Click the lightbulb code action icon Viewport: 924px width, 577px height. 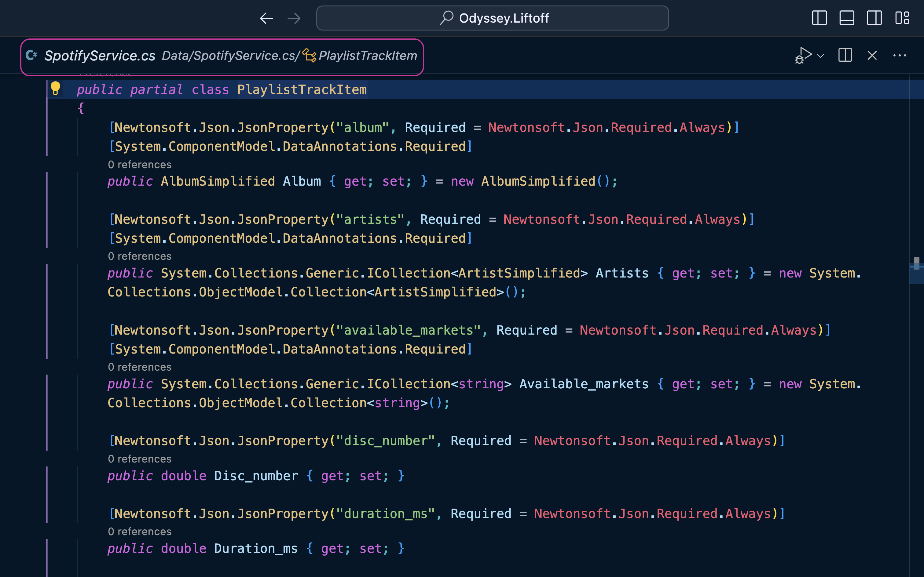tap(56, 89)
